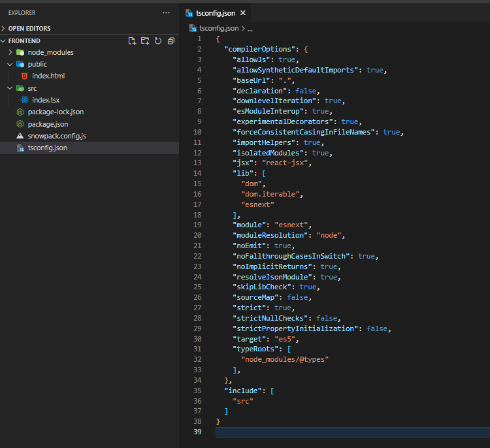Select tsconfig.json in the explorer tree
Screen dimensions: 490x448
(x=90, y=148)
